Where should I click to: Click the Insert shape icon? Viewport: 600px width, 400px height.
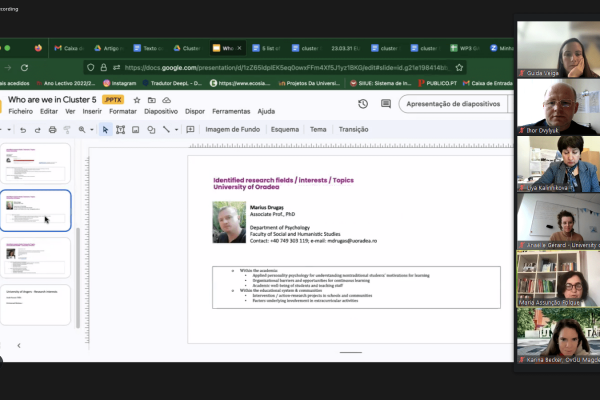coord(151,130)
